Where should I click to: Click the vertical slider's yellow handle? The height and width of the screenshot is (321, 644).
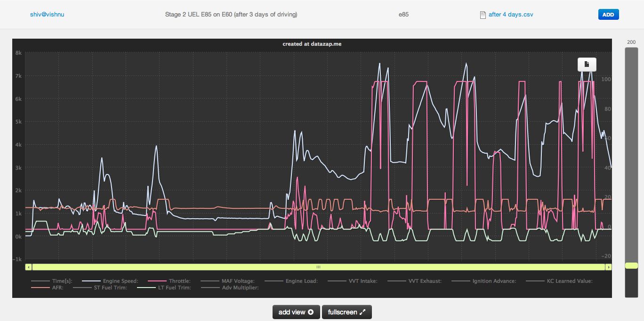point(631,266)
